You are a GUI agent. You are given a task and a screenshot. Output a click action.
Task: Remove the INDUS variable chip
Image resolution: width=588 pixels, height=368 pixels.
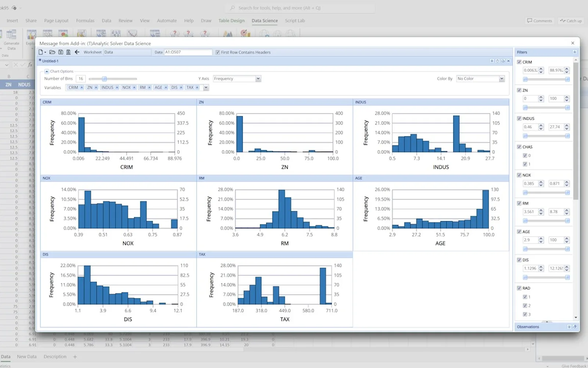point(117,88)
